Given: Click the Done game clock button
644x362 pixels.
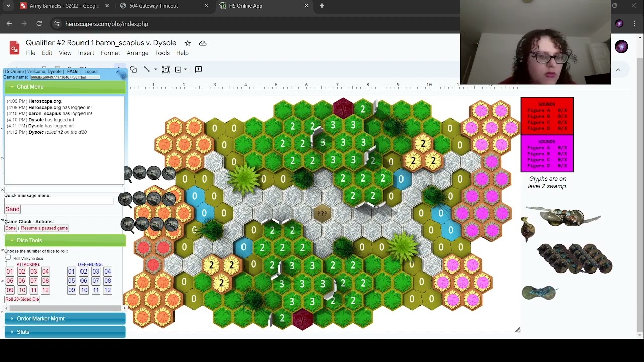Looking at the screenshot, I should [x=11, y=228].
